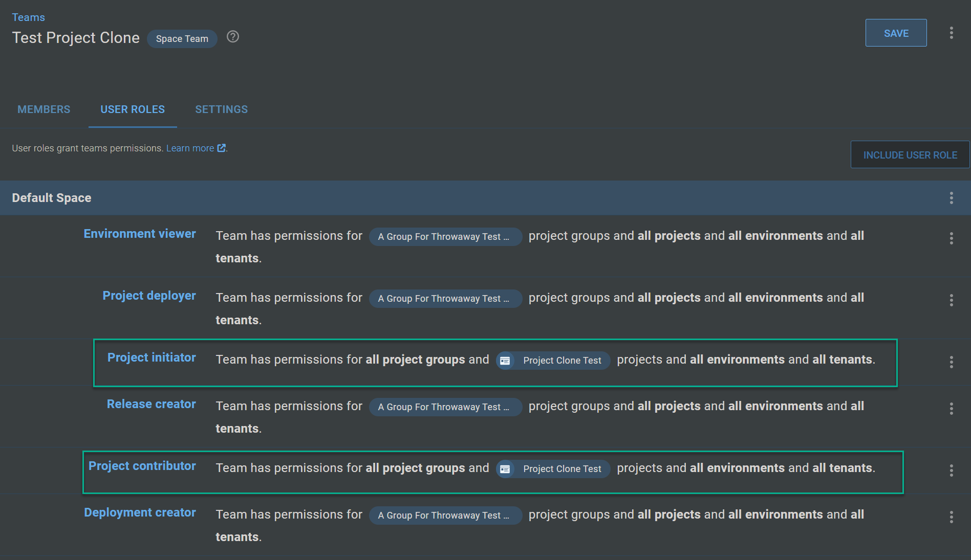This screenshot has height=560, width=971.
Task: Click the external link icon after Learn more
Action: (x=221, y=147)
